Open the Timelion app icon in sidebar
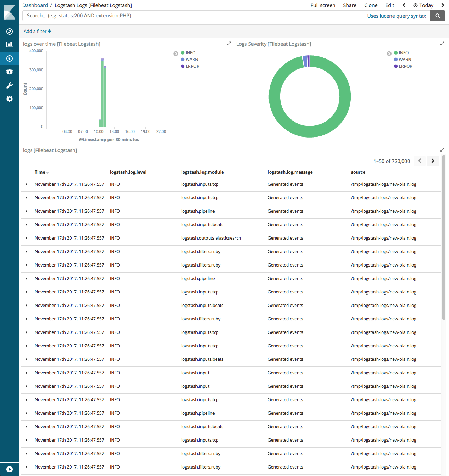Image resolution: width=449 pixels, height=476 pixels. (x=9, y=72)
